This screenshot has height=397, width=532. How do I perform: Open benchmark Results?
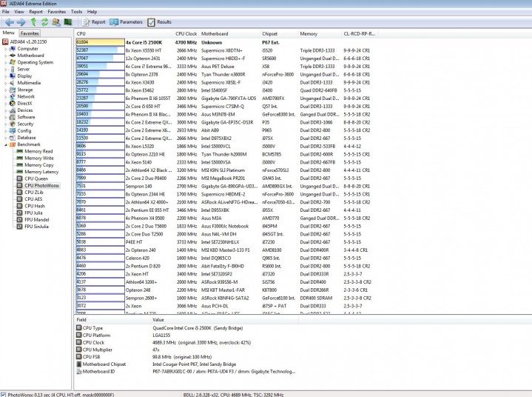point(160,22)
